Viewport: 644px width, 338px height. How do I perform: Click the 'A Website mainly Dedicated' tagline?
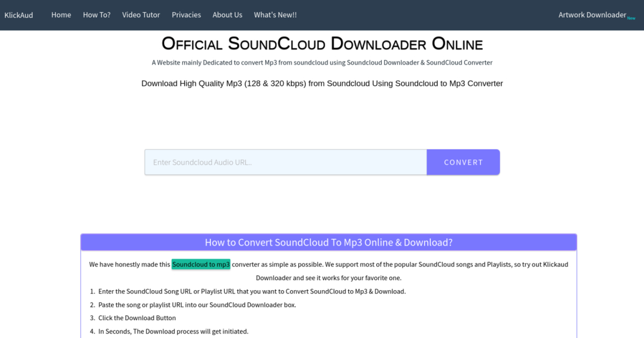pos(322,63)
